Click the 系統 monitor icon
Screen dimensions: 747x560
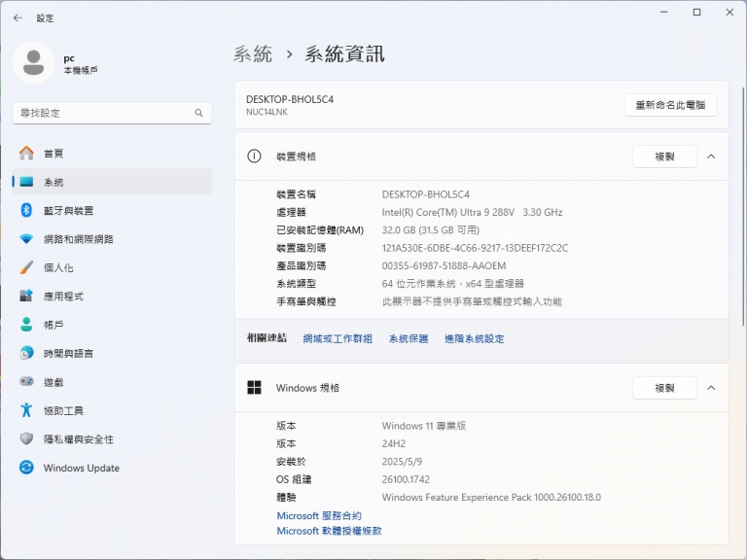pos(26,182)
